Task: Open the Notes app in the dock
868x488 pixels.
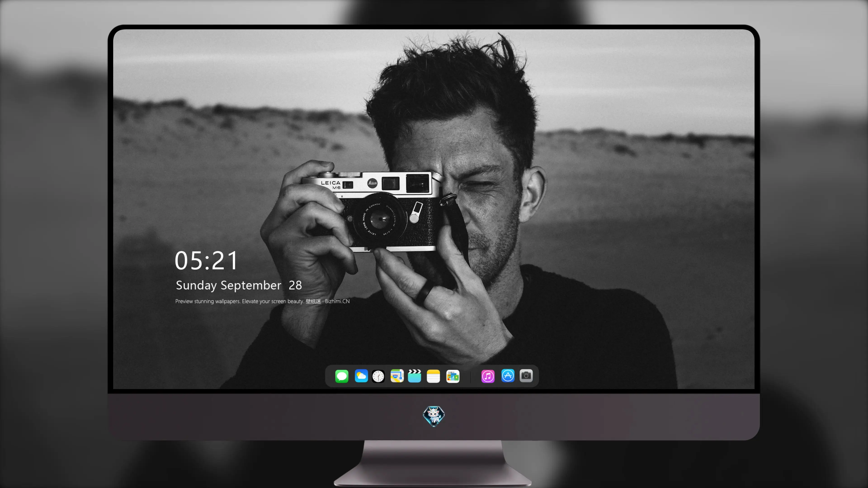Action: point(433,376)
